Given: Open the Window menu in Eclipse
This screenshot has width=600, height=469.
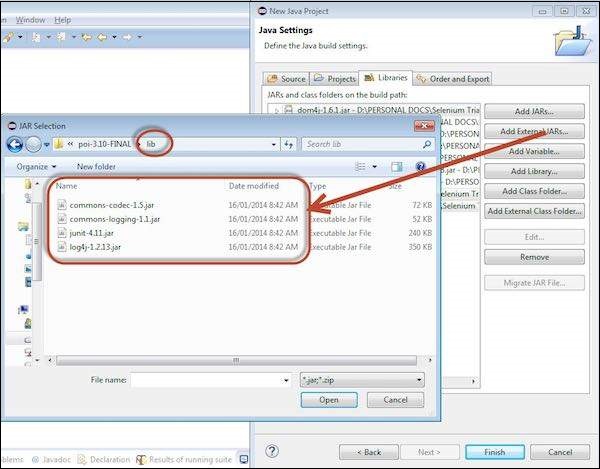Looking at the screenshot, I should [30, 20].
